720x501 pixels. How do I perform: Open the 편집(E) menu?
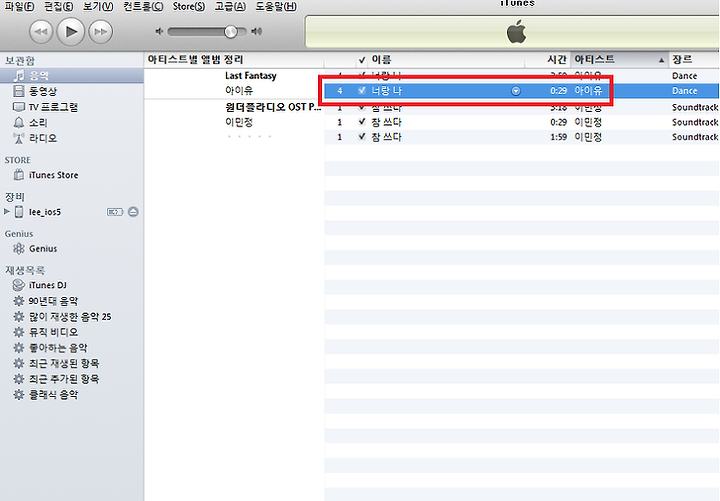[59, 6]
